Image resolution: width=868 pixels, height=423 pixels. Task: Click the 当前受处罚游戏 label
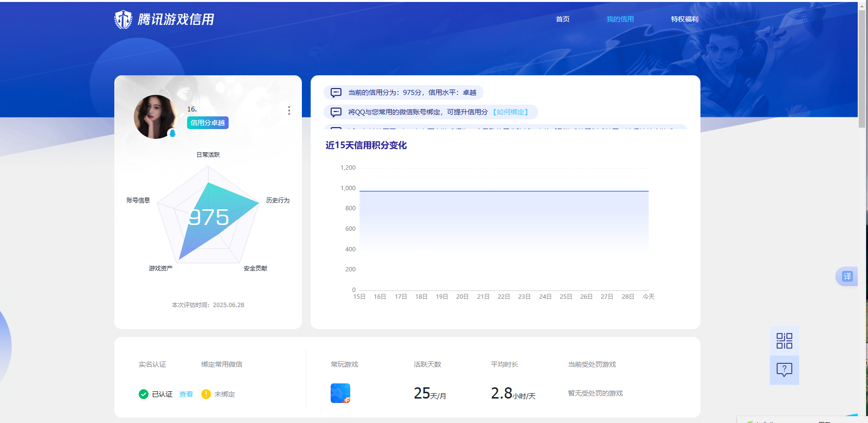coord(592,364)
